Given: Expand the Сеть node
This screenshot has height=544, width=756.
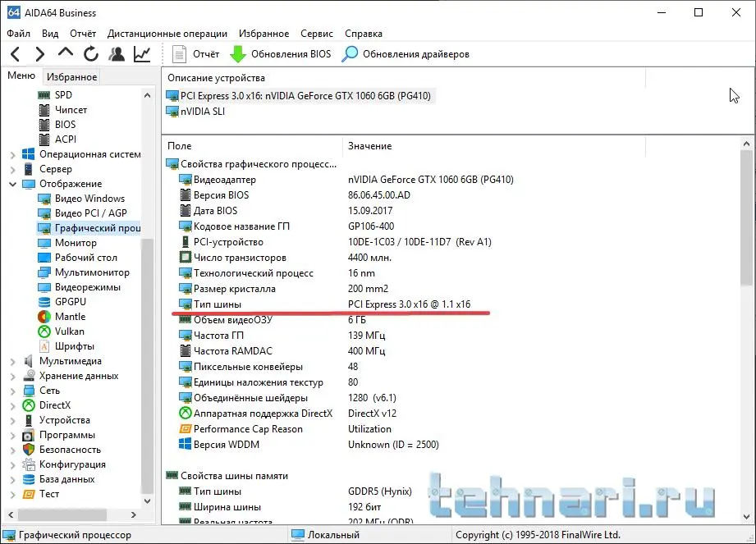Looking at the screenshot, I should [x=12, y=391].
